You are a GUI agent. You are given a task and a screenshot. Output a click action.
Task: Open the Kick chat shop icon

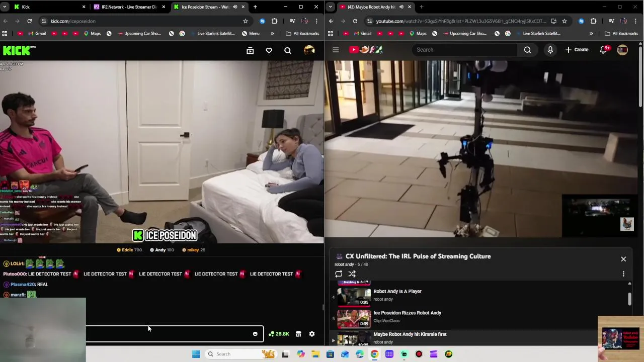298,334
